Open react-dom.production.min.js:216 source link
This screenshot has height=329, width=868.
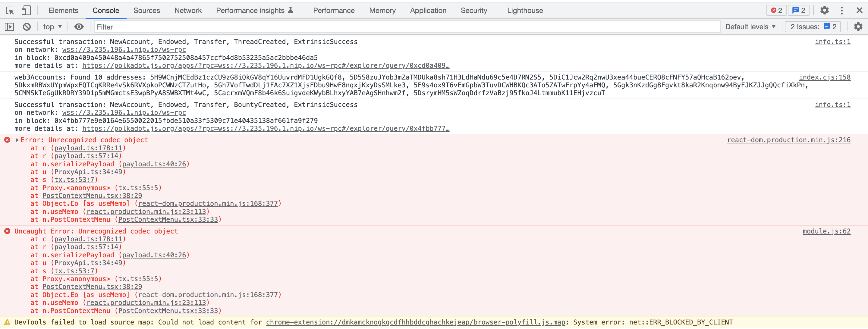click(788, 140)
